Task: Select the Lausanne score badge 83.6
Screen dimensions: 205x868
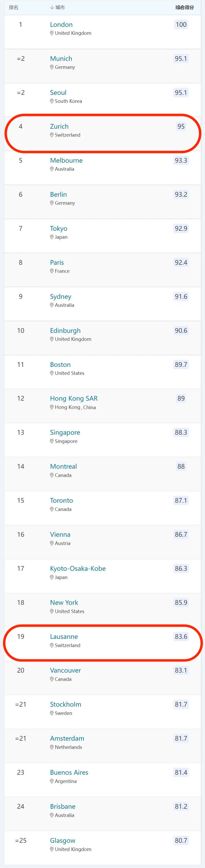Action: click(181, 636)
